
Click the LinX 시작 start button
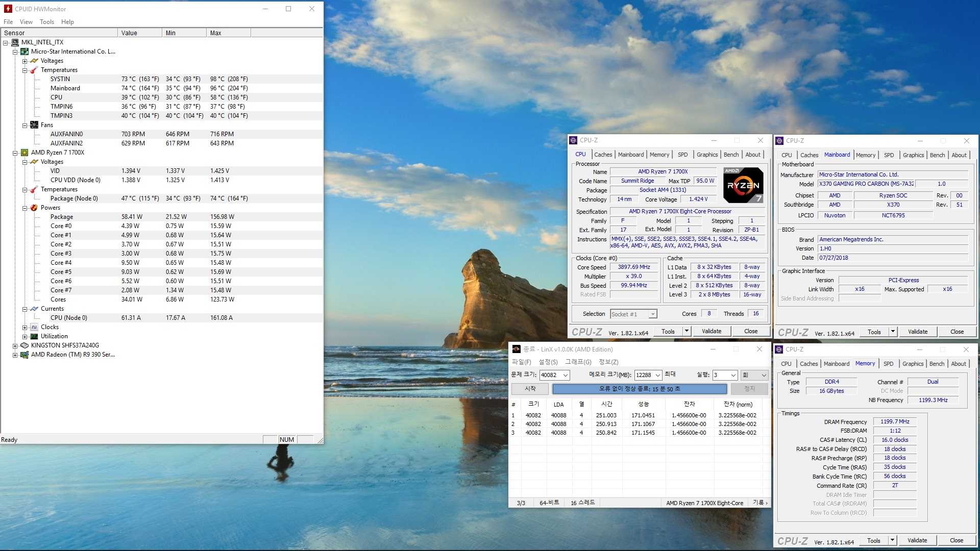[530, 389]
